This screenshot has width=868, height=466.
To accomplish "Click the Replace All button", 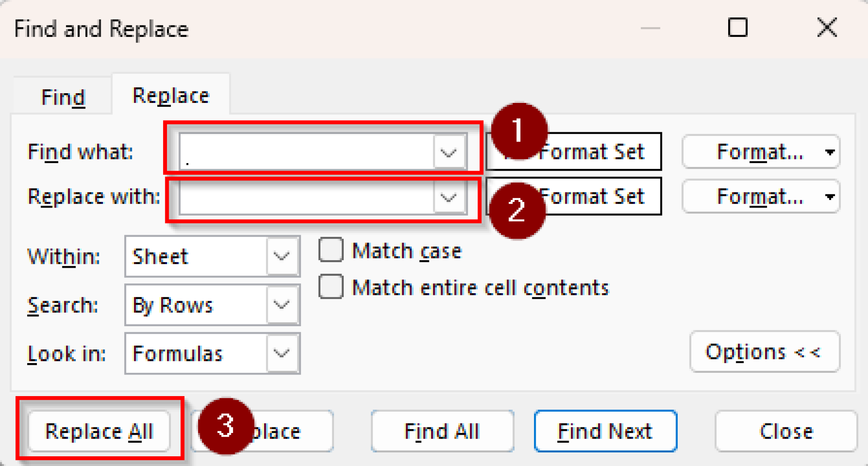I will tap(99, 431).
